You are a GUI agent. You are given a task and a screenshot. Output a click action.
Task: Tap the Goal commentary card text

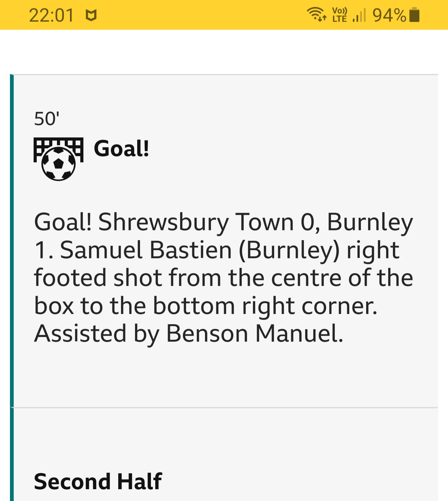tap(224, 278)
